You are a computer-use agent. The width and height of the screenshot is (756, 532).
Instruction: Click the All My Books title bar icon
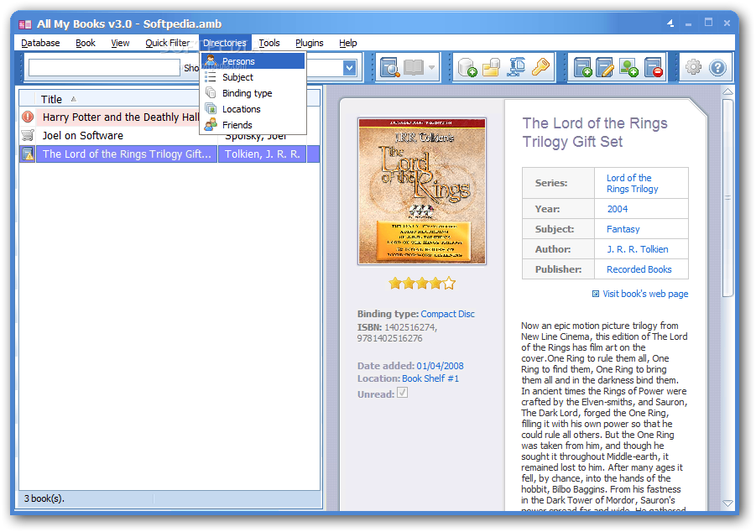[x=25, y=24]
